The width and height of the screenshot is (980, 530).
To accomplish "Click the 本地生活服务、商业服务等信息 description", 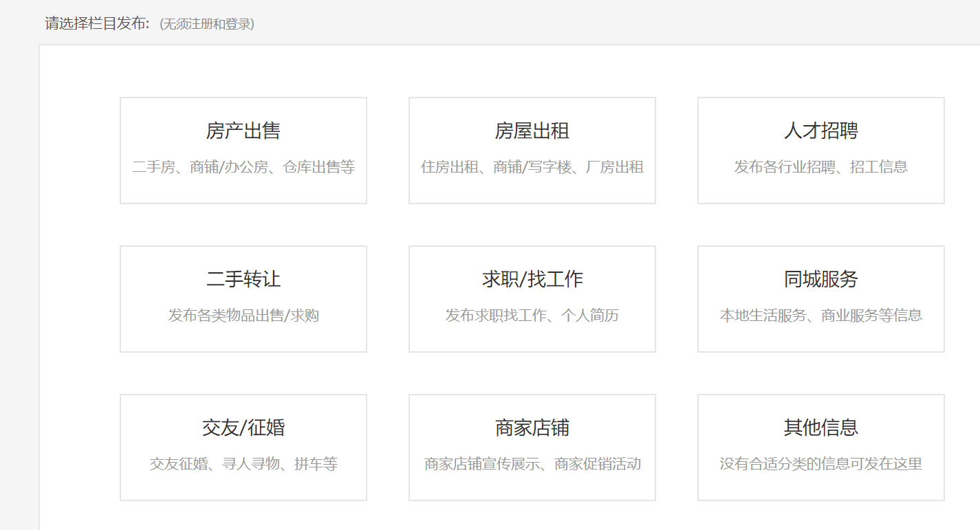I will [x=821, y=316].
